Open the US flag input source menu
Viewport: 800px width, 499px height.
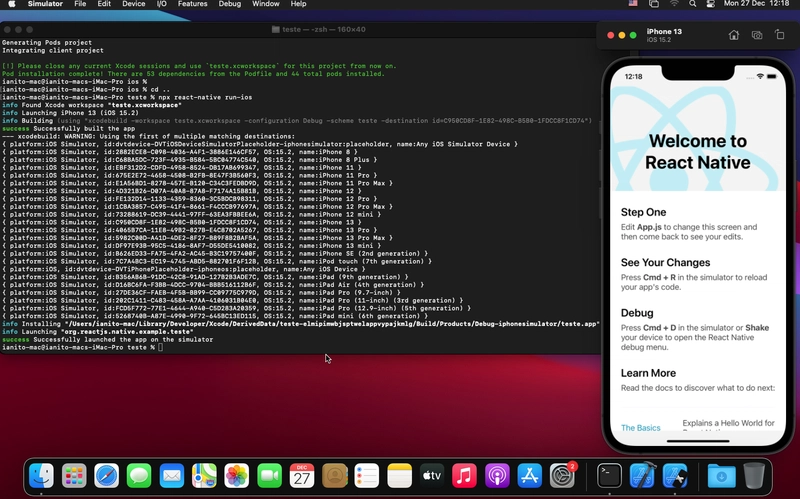point(633,4)
